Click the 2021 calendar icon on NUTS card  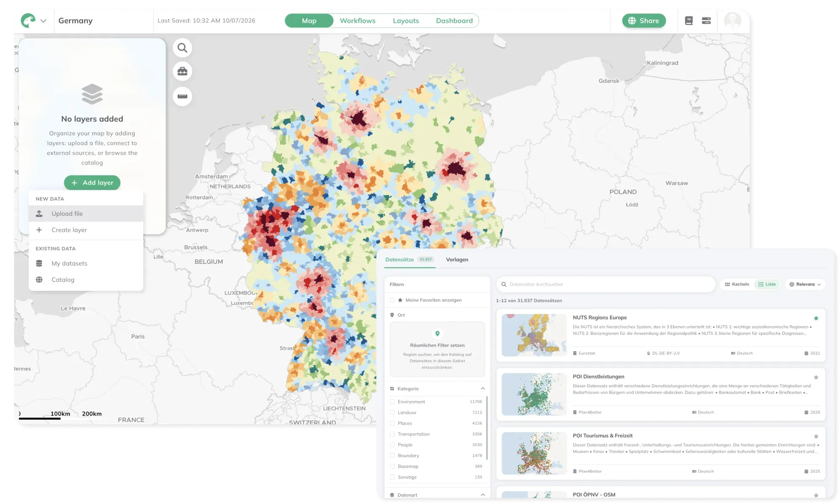(806, 353)
